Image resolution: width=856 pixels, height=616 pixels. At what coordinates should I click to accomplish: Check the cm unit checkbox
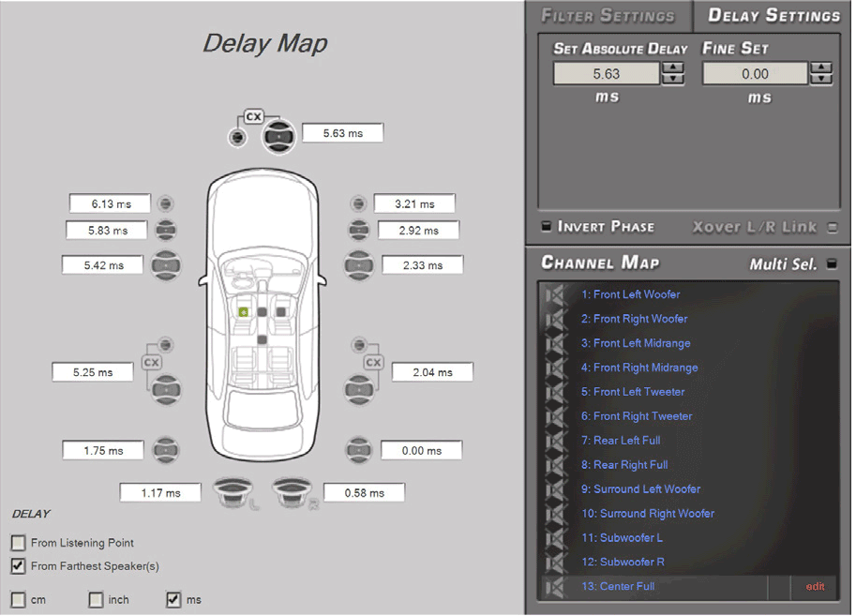tap(18, 600)
